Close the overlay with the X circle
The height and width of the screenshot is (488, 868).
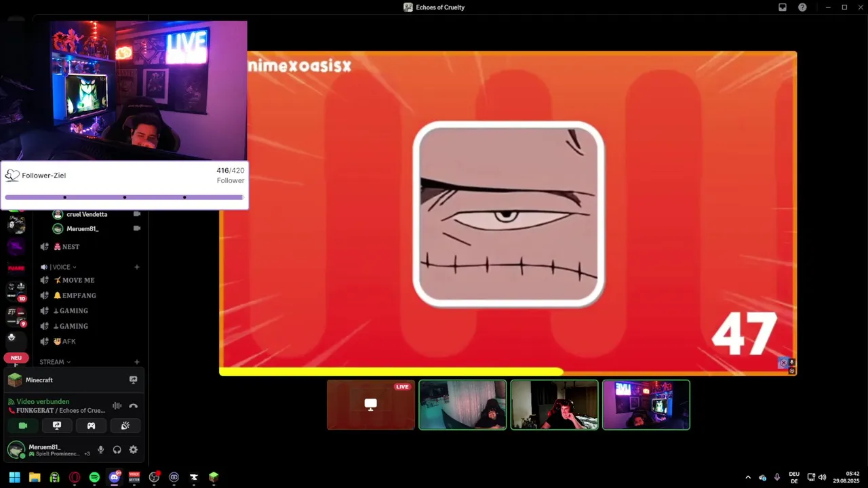(783, 363)
